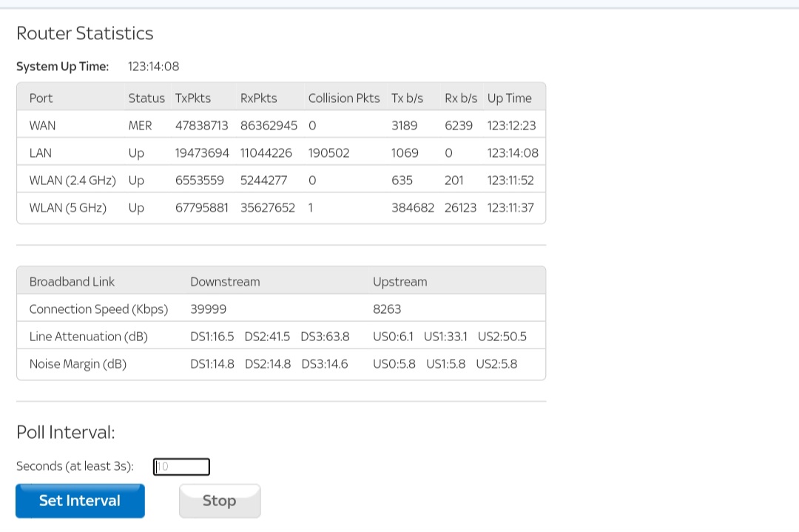799x532 pixels.
Task: Select WAN Rx rate 6239
Action: click(x=459, y=125)
